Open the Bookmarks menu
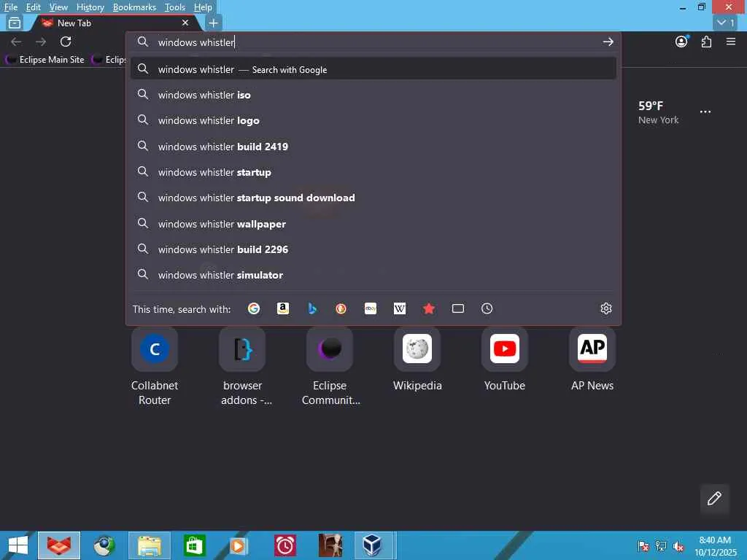The width and height of the screenshot is (747, 560). coord(134,7)
